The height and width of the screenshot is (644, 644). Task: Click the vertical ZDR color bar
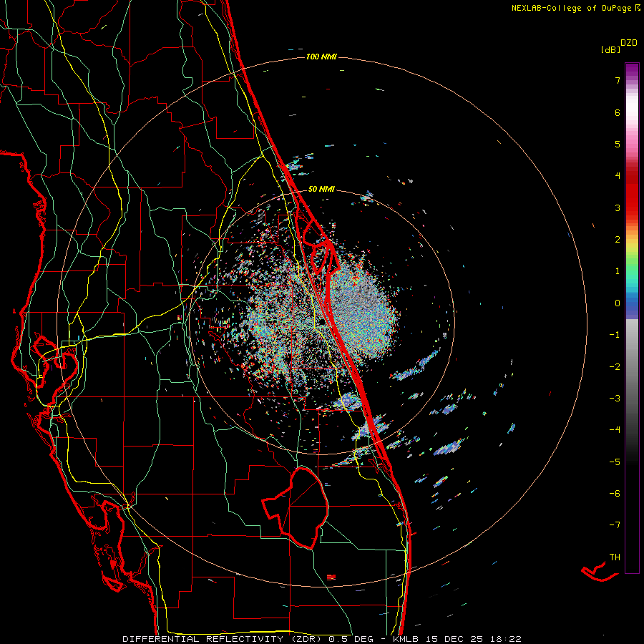pos(632,318)
